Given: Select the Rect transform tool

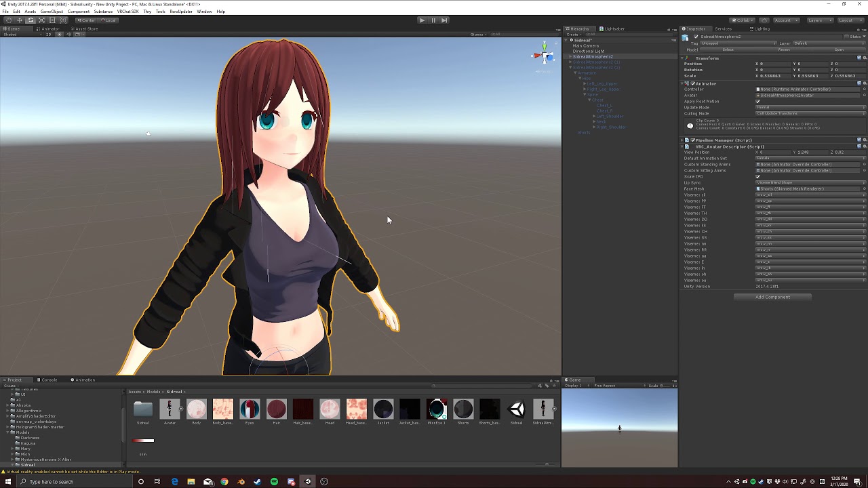Looking at the screenshot, I should [x=52, y=20].
